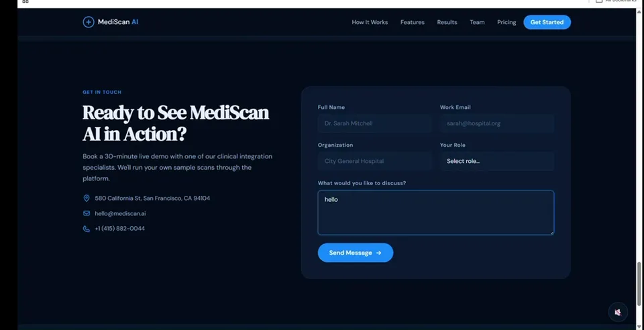This screenshot has height=330, width=644.
Task: Click the phone handset icon
Action: 87,229
